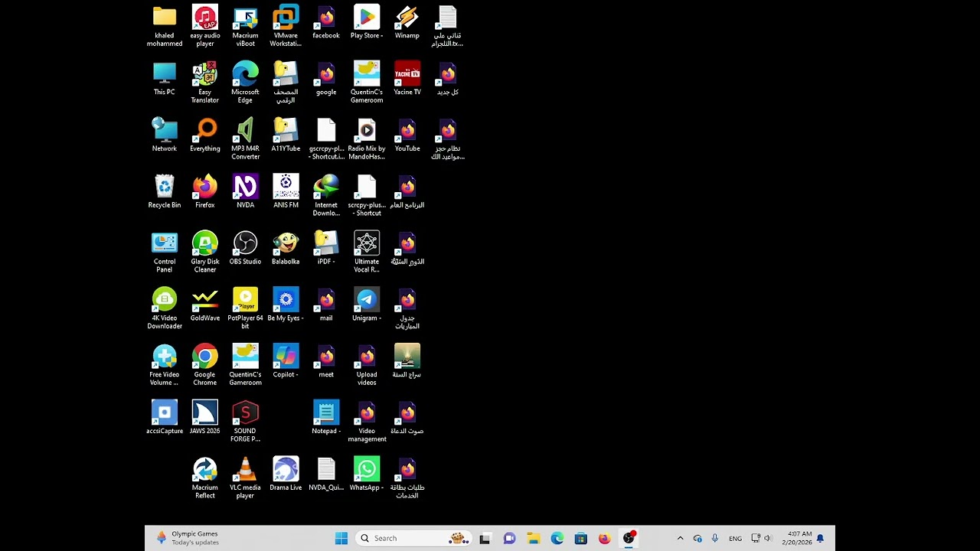Viewport: 980px width, 551px height.
Task: Open Internet Download Manager shortcut
Action: click(326, 195)
